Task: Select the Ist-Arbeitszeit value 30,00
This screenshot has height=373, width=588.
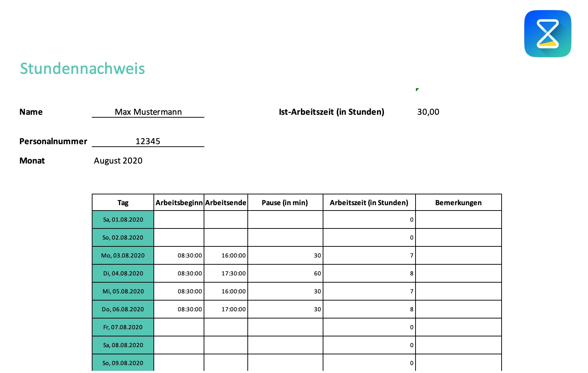Action: [x=428, y=112]
